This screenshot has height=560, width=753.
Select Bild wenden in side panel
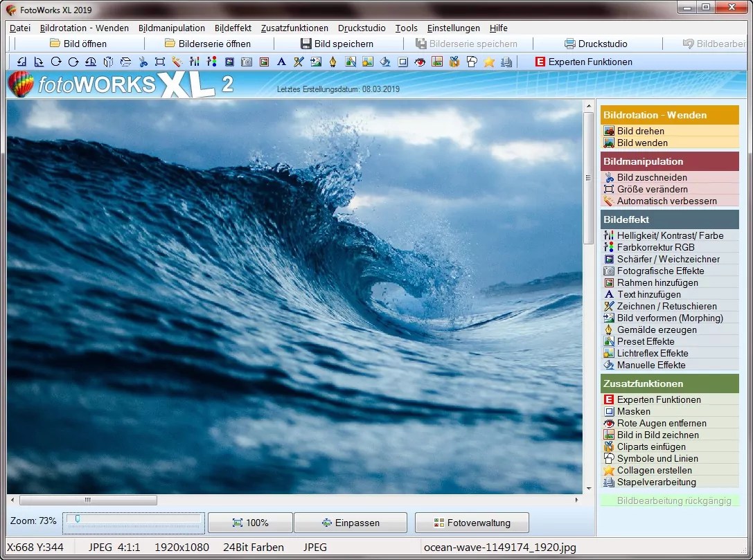669,143
